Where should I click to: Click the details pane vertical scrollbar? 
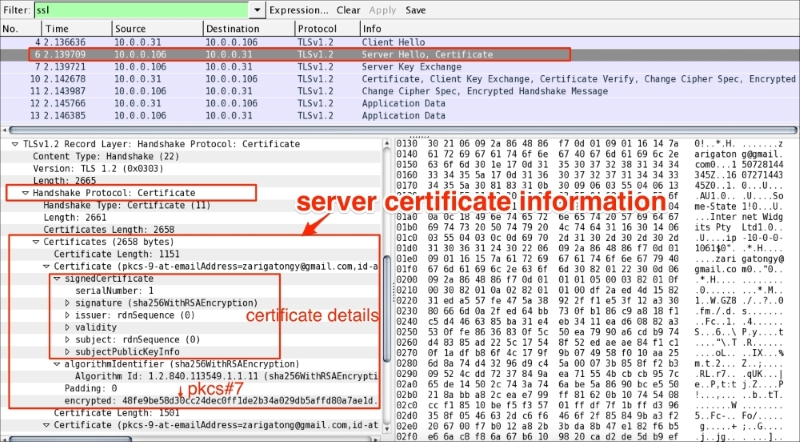[387, 308]
